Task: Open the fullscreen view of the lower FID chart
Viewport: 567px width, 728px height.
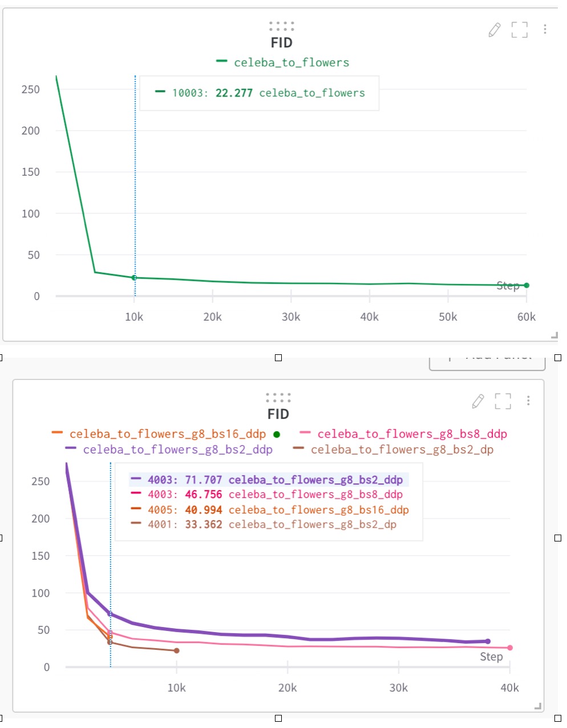Action: 503,402
